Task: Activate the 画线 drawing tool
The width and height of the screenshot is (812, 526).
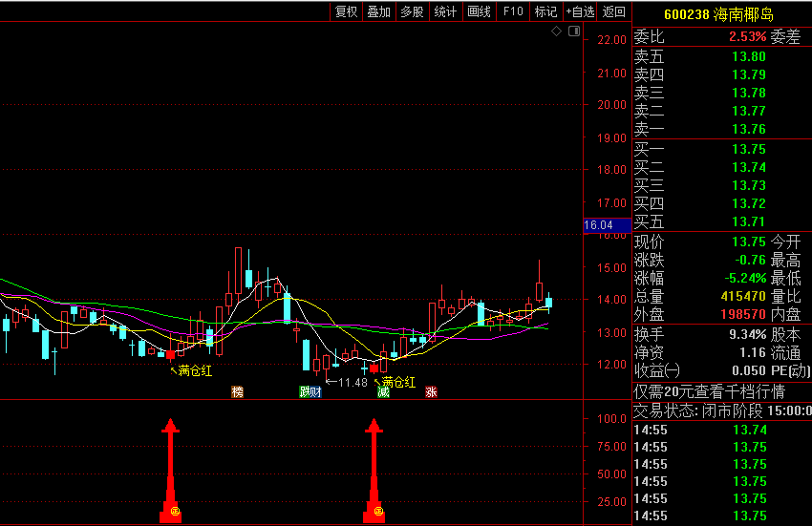Action: (x=479, y=11)
